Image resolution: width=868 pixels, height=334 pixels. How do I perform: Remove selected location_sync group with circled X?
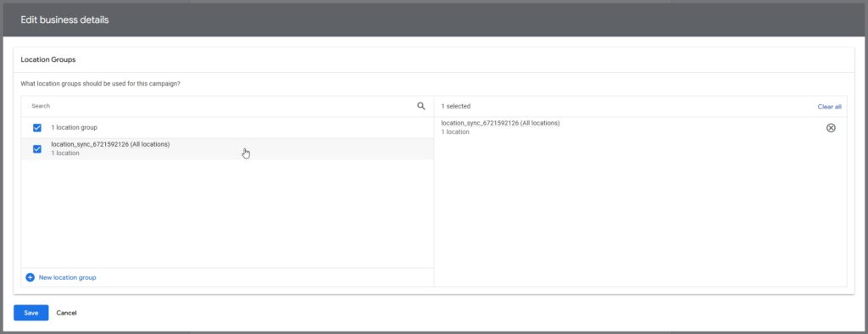click(831, 128)
